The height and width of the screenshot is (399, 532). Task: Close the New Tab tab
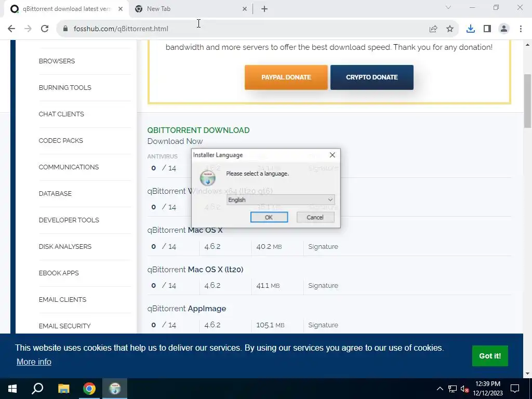click(245, 9)
